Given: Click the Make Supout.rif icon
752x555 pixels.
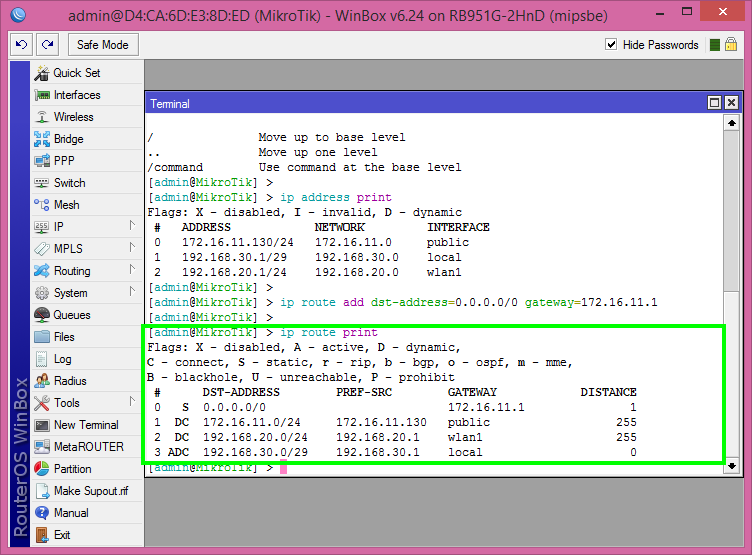Looking at the screenshot, I should pyautogui.click(x=42, y=491).
